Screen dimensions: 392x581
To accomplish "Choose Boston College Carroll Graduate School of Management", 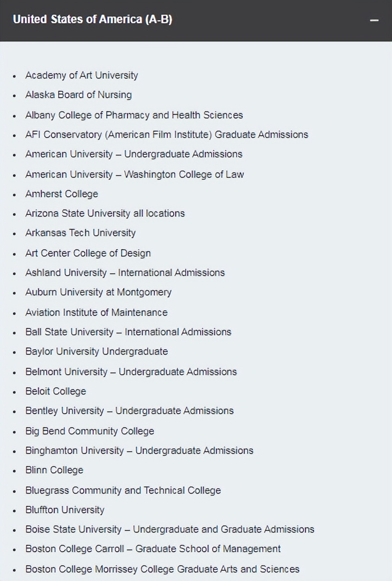I will tap(153, 549).
